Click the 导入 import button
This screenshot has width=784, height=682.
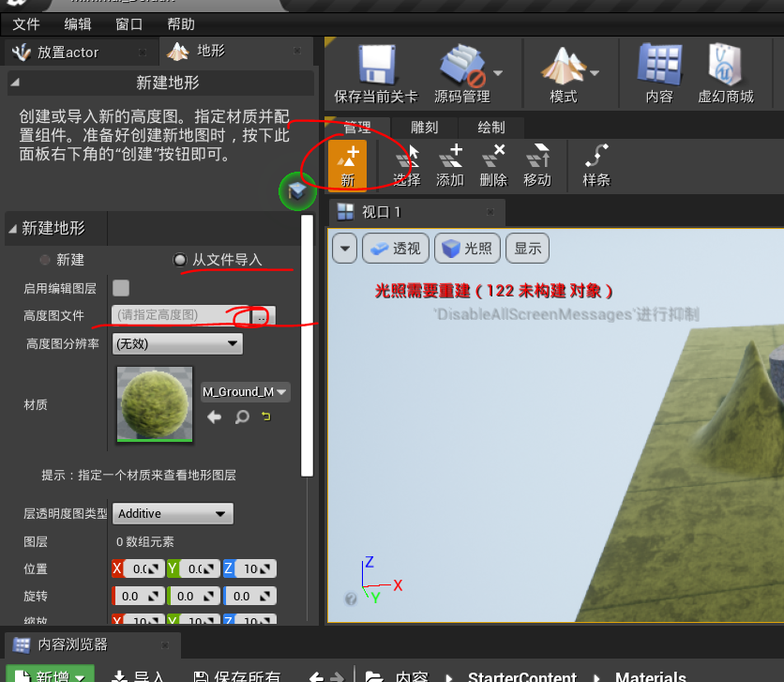coord(138,676)
